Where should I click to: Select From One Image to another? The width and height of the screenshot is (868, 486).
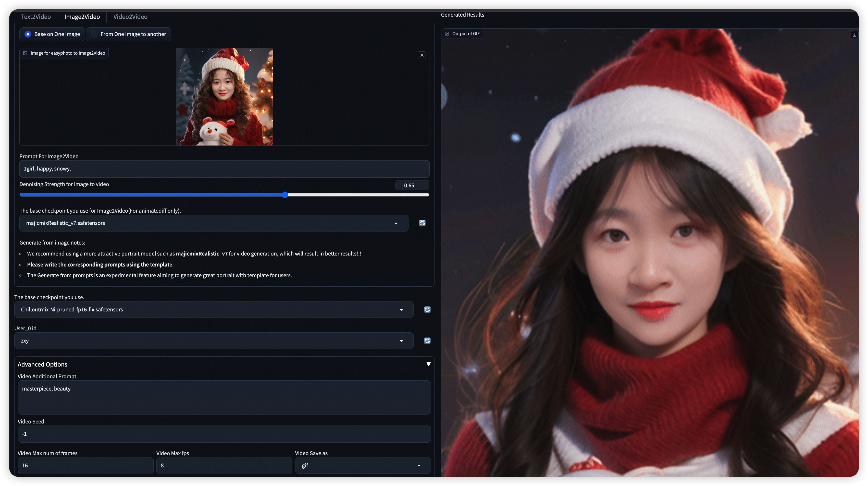pos(94,34)
